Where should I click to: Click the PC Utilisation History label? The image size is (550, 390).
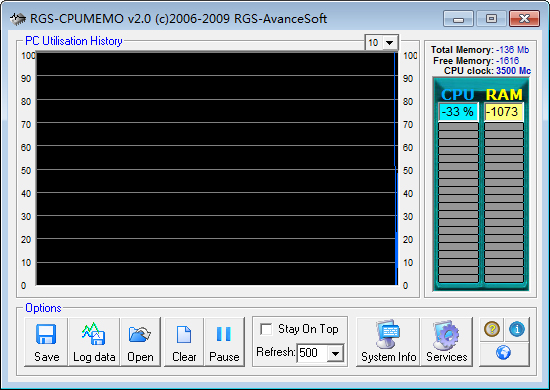click(x=74, y=41)
